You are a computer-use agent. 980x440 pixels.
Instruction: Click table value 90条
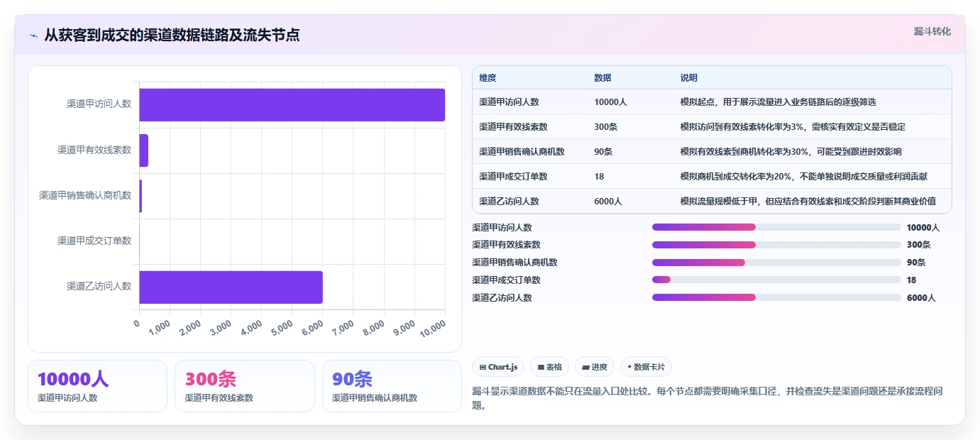tap(603, 152)
